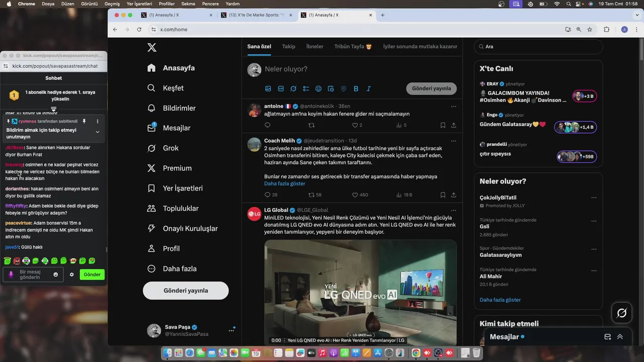Open Daha fazla in the sidebar
Image resolution: width=644 pixels, height=362 pixels.
172,269
